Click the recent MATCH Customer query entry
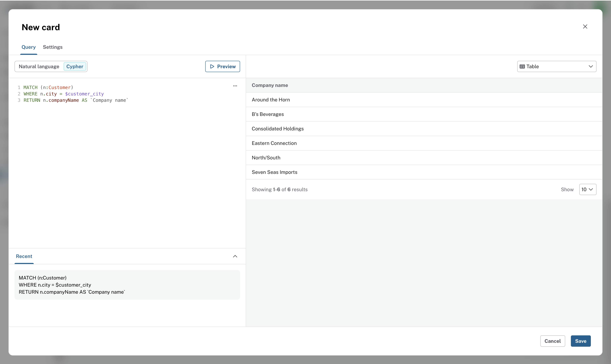This screenshot has width=611, height=364. point(127,285)
